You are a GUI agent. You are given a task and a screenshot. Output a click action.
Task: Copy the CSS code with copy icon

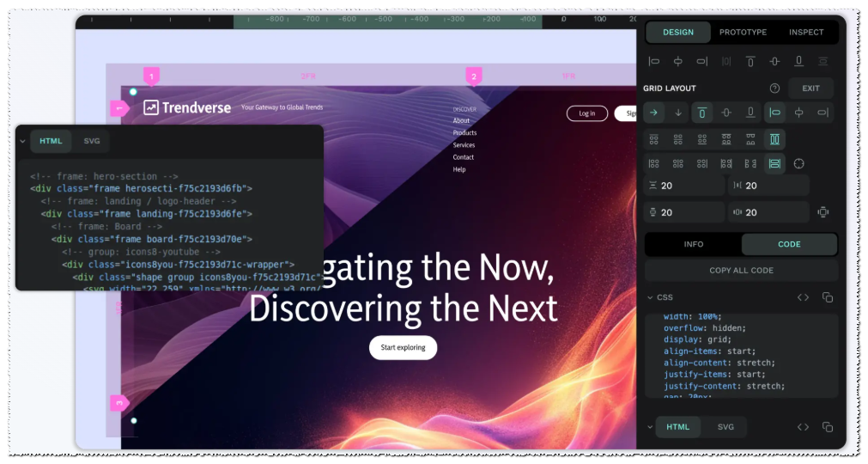coord(827,297)
